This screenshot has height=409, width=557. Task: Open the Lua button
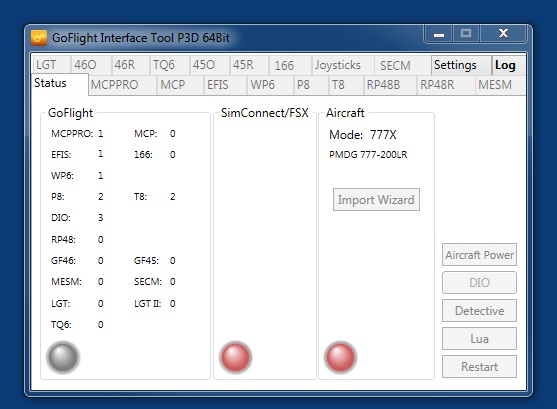(479, 339)
